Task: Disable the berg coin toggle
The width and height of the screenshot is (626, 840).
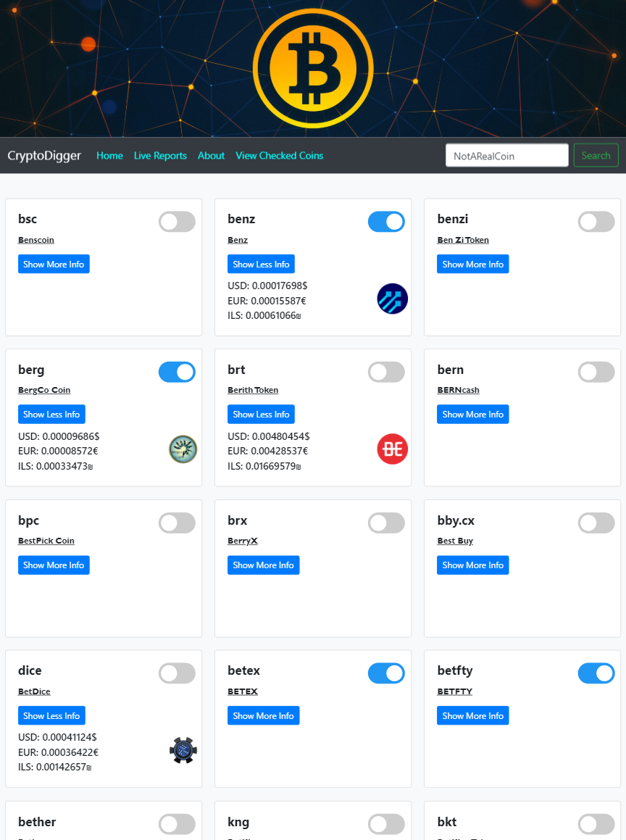Action: click(x=178, y=372)
